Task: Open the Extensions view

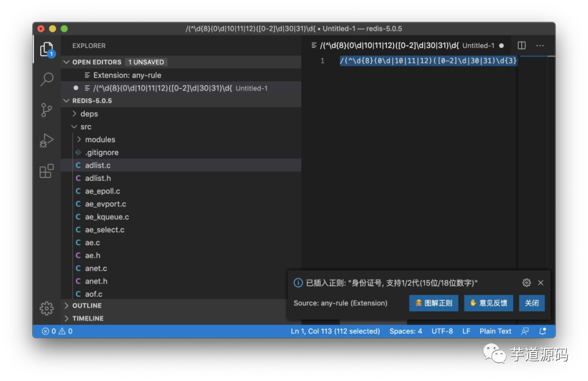Action: pyautogui.click(x=47, y=171)
